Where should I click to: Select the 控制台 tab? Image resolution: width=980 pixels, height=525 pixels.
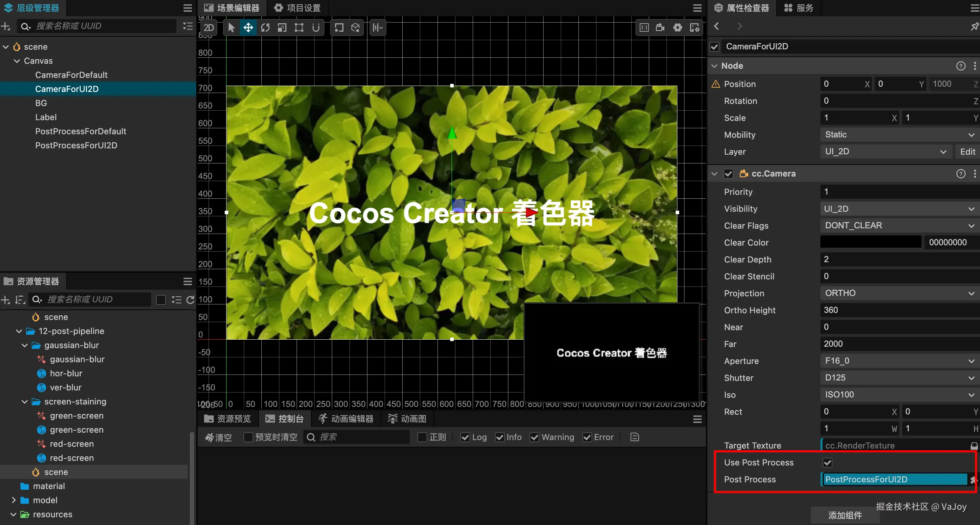[284, 419]
